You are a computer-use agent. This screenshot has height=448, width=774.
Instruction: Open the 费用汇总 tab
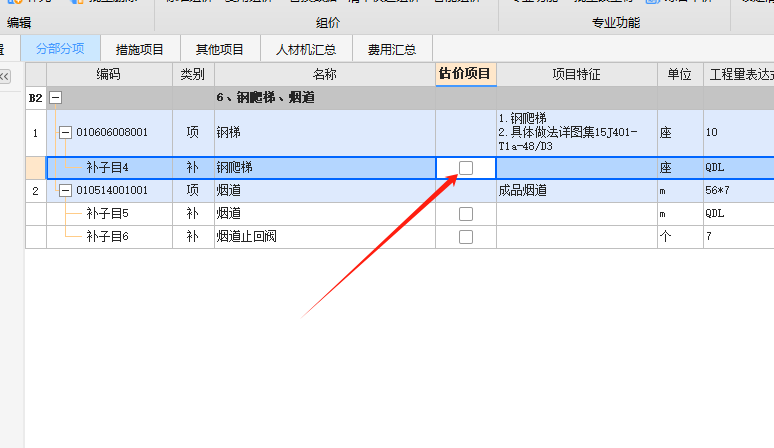pos(392,49)
